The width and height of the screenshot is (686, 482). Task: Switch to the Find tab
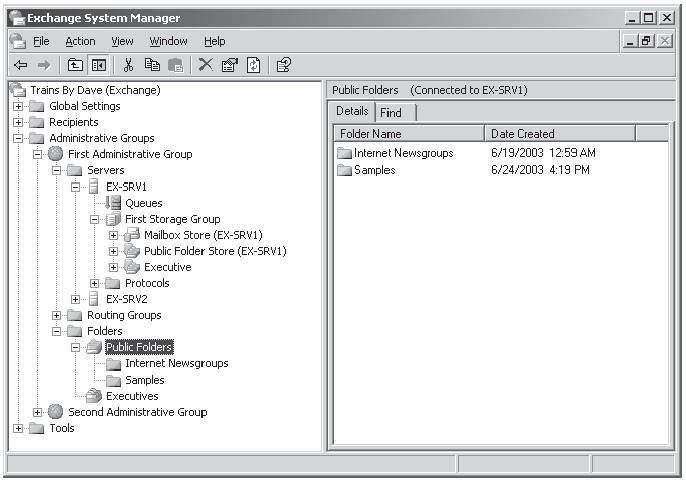click(x=395, y=113)
